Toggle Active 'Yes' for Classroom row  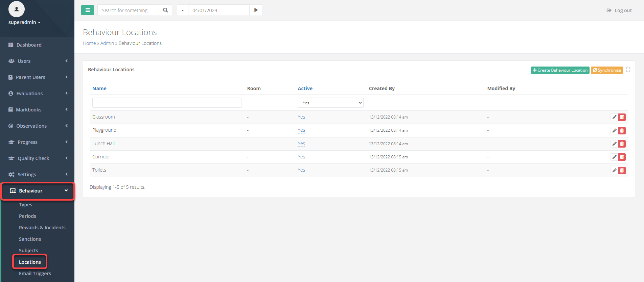[x=301, y=117]
